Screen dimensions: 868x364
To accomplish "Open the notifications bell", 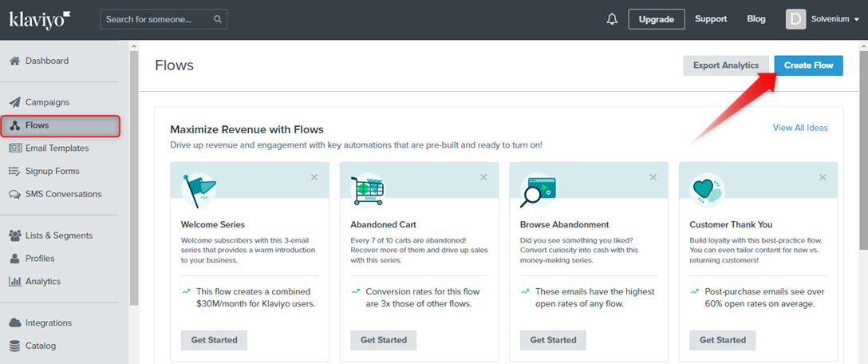I will [612, 19].
